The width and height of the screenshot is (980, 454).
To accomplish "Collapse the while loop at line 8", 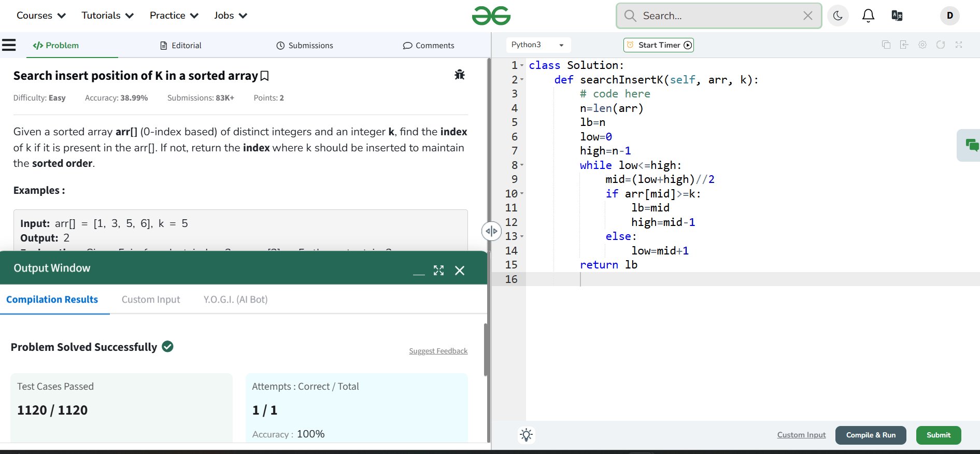I will (522, 165).
